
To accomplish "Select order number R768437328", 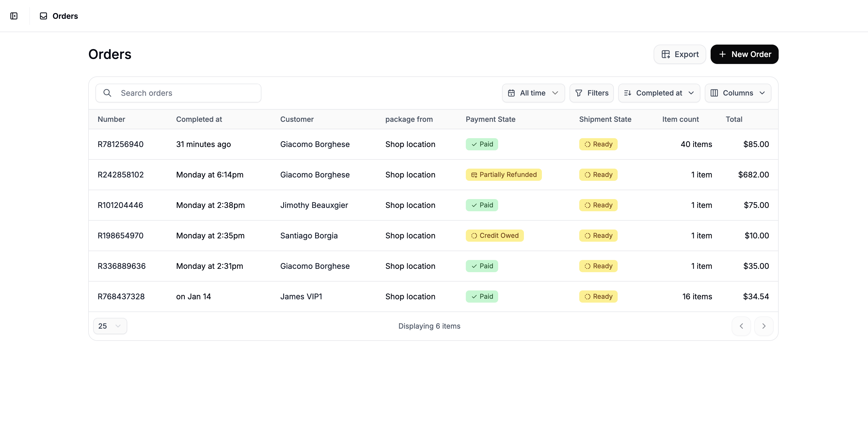I will pyautogui.click(x=121, y=296).
